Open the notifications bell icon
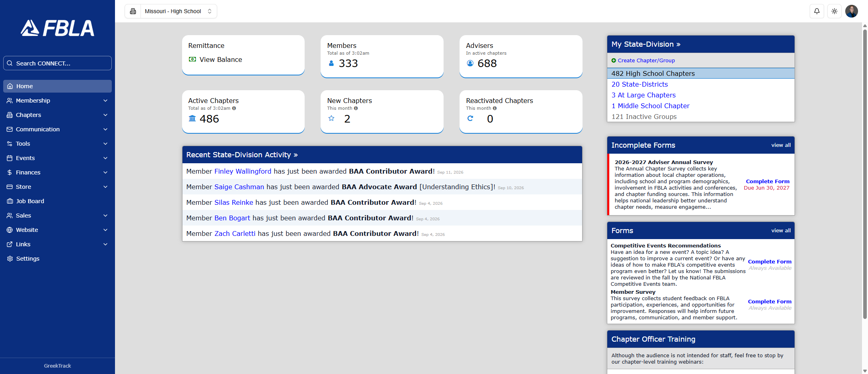 (x=817, y=11)
